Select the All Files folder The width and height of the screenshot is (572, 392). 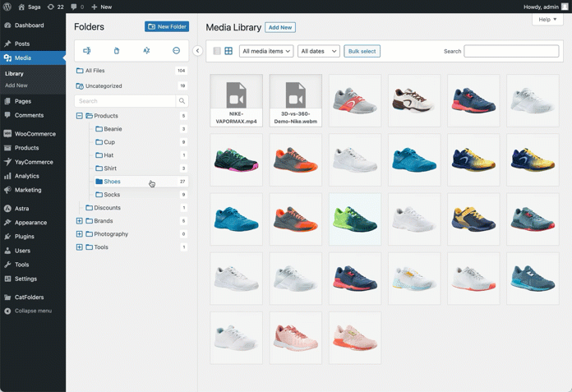click(x=131, y=71)
